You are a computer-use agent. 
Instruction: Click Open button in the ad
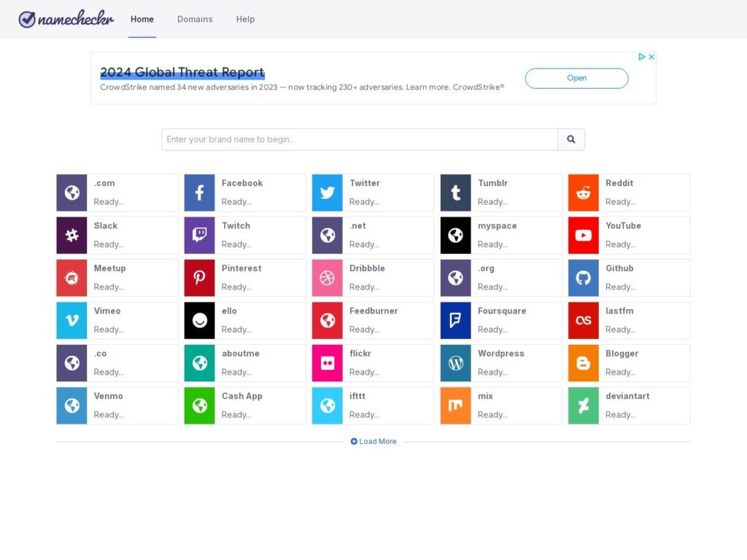coord(576,78)
